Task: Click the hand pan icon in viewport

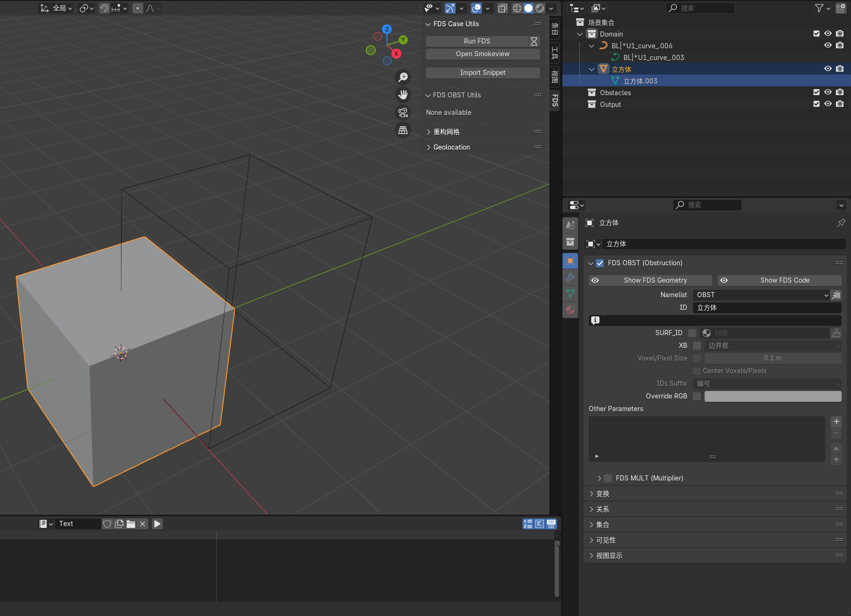Action: pos(403,94)
